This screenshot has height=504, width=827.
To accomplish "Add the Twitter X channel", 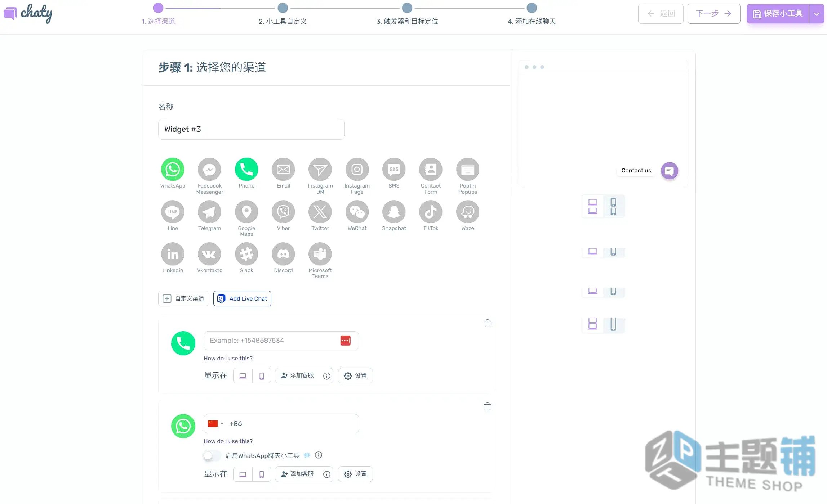I will point(320,212).
